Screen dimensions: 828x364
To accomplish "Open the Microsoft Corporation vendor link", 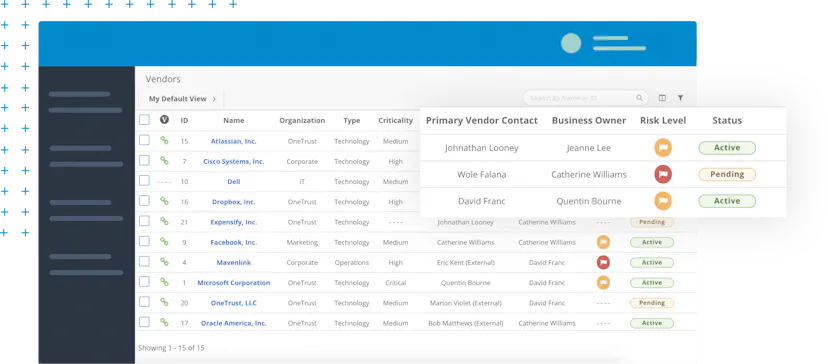I will [233, 283].
